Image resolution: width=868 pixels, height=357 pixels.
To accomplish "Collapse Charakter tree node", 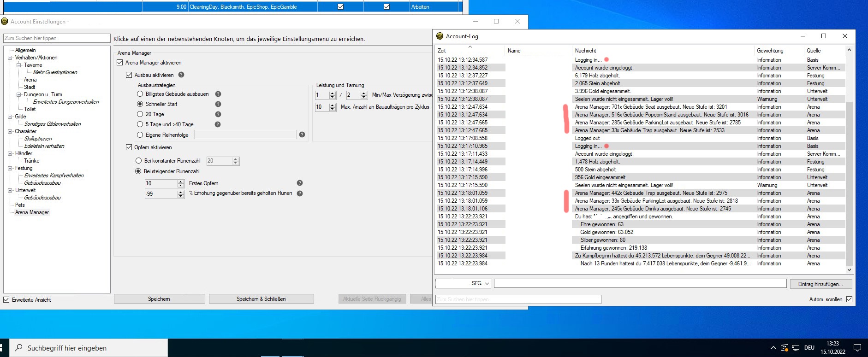I will point(10,131).
